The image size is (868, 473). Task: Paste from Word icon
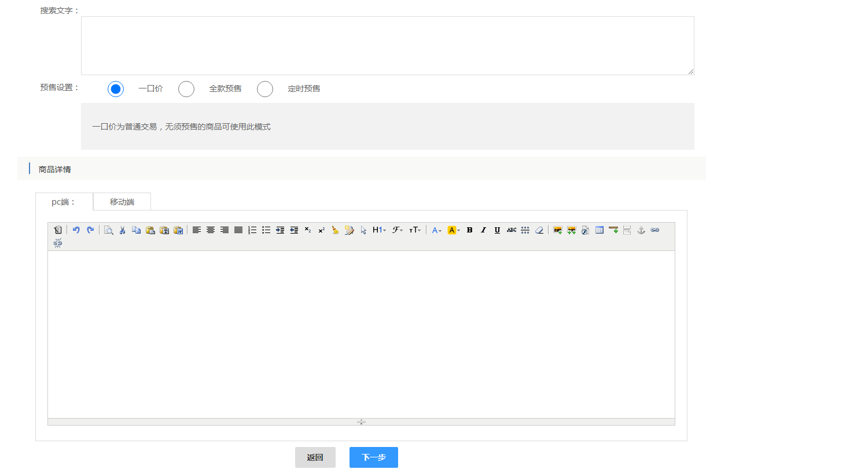point(178,230)
